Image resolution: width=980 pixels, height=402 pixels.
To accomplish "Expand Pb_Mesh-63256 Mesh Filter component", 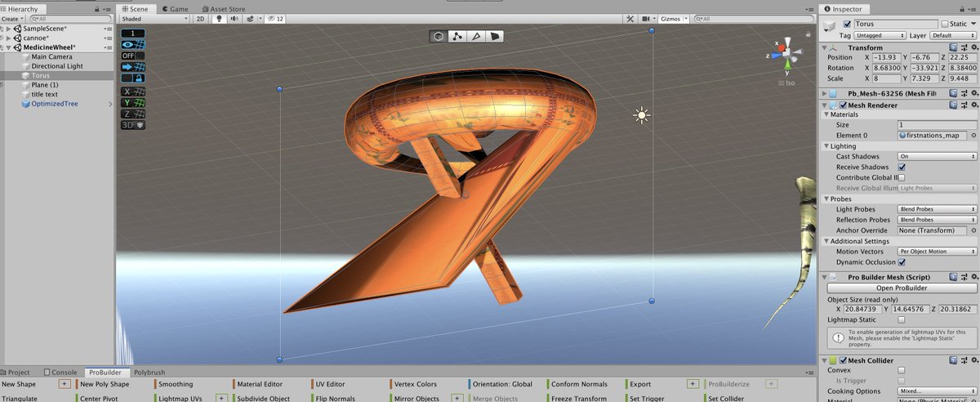I will [825, 94].
